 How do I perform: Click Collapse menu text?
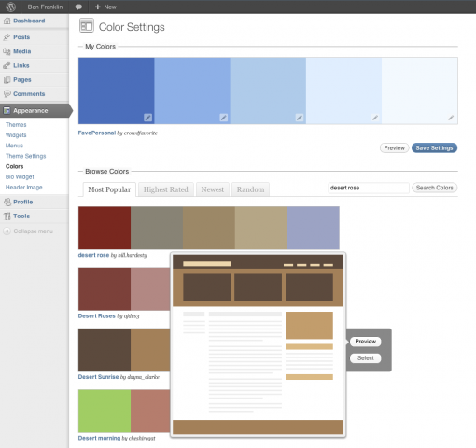pyautogui.click(x=33, y=231)
